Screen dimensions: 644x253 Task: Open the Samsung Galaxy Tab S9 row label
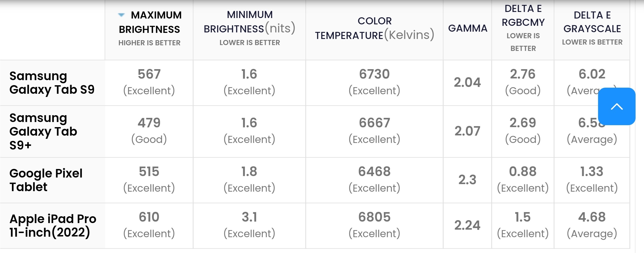(x=52, y=83)
